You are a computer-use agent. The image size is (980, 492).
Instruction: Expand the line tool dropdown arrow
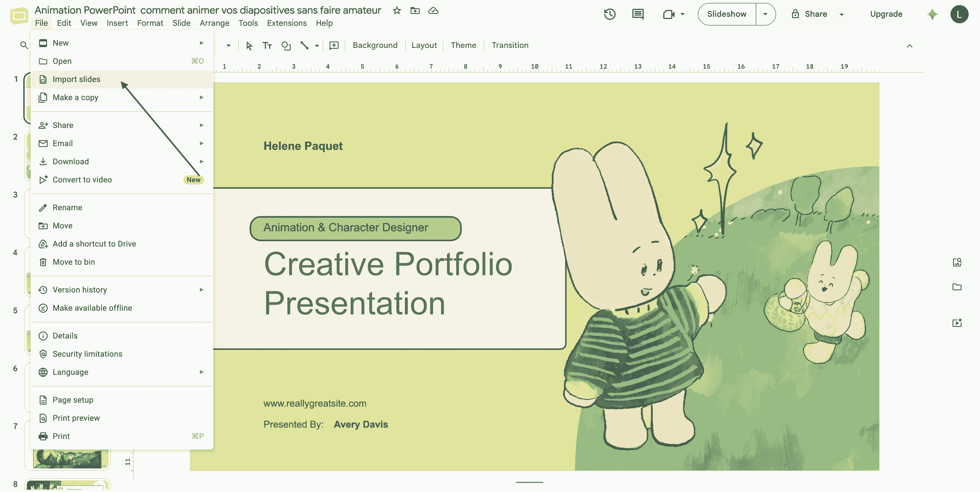click(x=316, y=46)
